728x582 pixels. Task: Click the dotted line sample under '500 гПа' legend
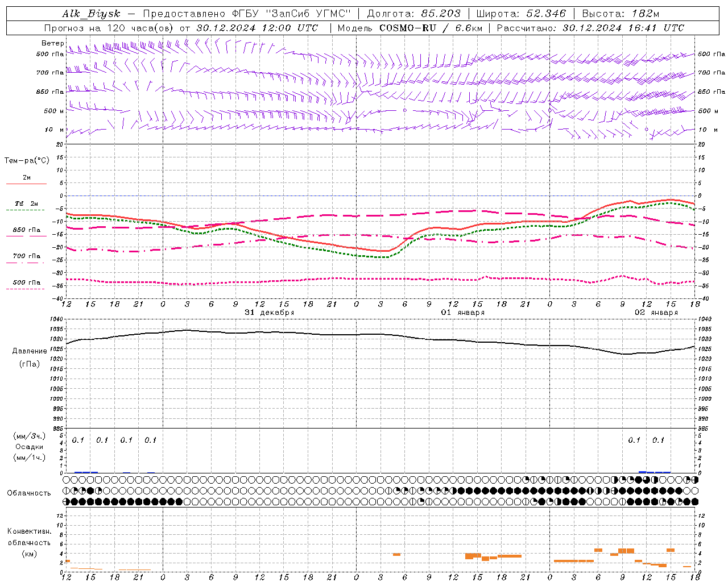(x=25, y=289)
